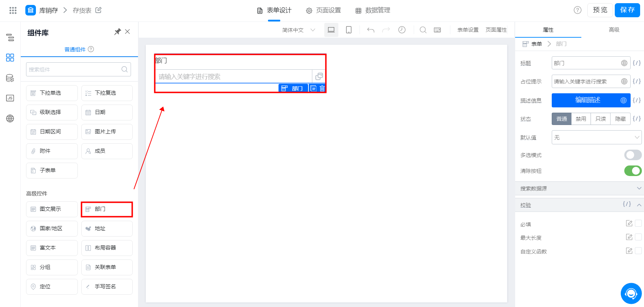Select the 手写签名 component

(107, 287)
